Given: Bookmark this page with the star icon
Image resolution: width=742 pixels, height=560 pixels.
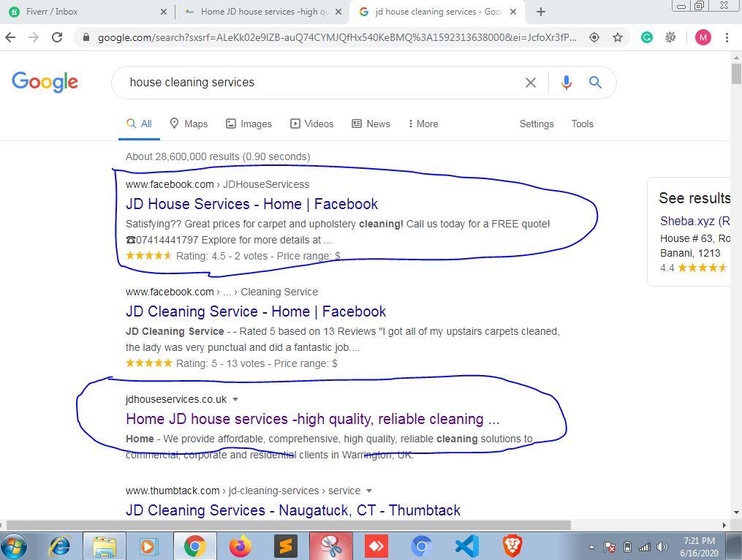Looking at the screenshot, I should pos(618,37).
